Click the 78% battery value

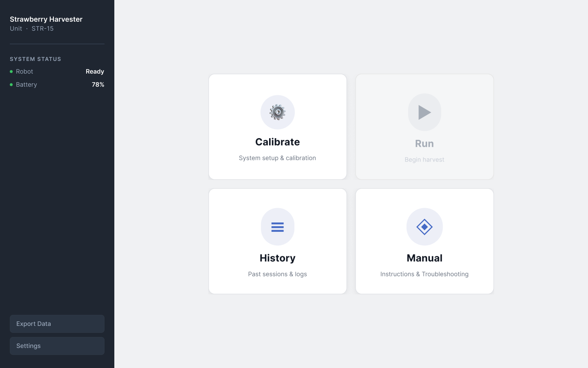coord(98,85)
